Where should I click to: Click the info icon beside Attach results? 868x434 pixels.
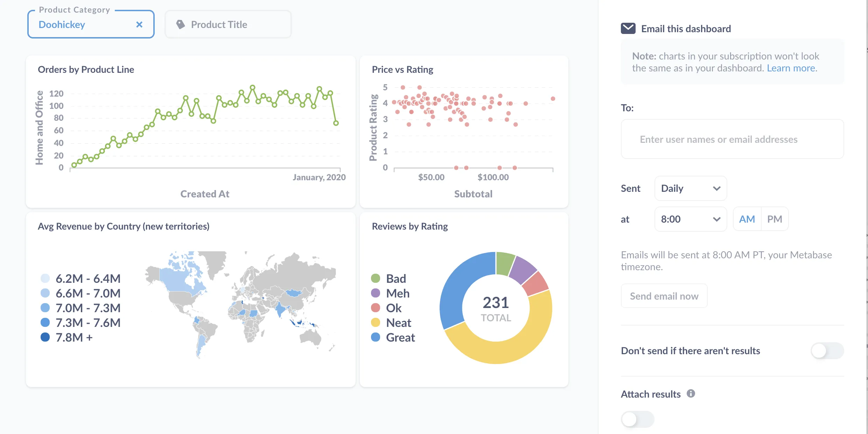[690, 394]
